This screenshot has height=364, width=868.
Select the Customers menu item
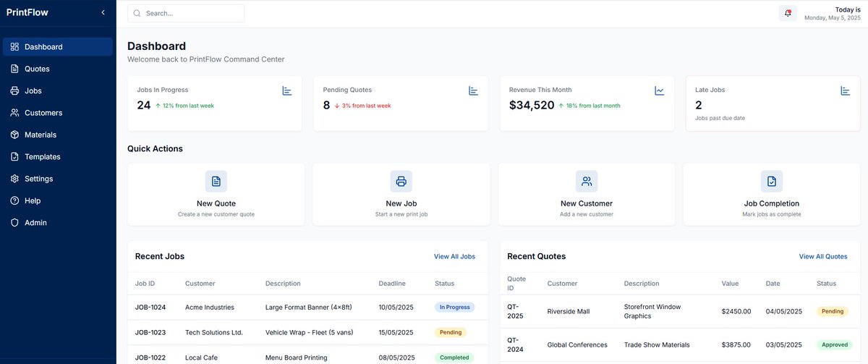(58, 113)
